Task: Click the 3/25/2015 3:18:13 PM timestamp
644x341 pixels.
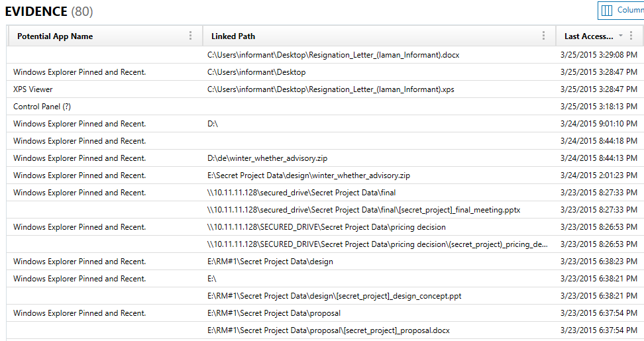Action: click(x=598, y=107)
